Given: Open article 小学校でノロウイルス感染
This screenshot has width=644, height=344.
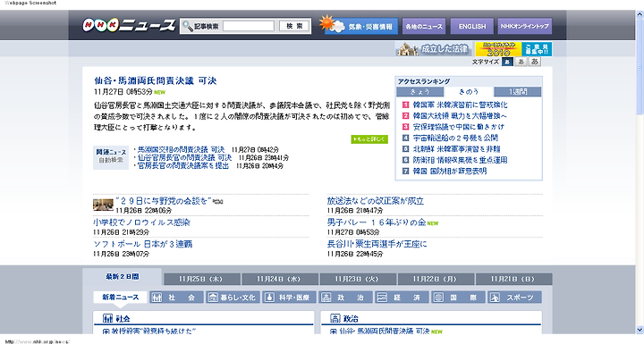Looking at the screenshot, I should pyautogui.click(x=141, y=222).
